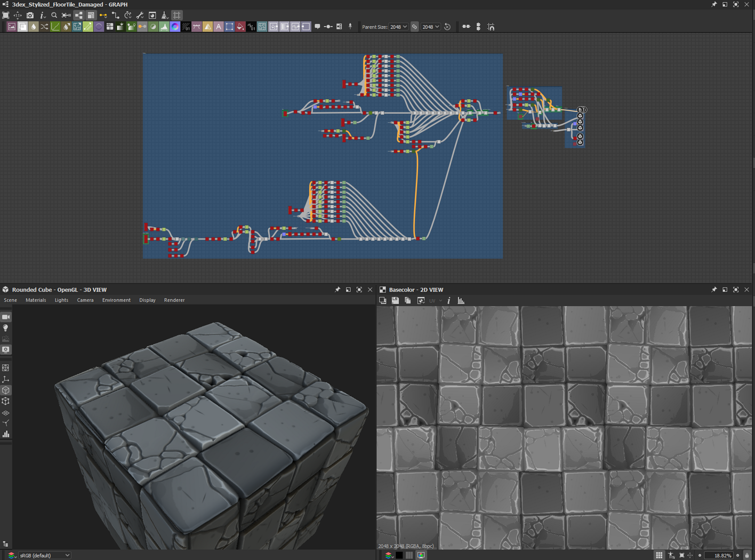Select the black background color swatch
The width and height of the screenshot is (755, 560).
click(x=399, y=555)
